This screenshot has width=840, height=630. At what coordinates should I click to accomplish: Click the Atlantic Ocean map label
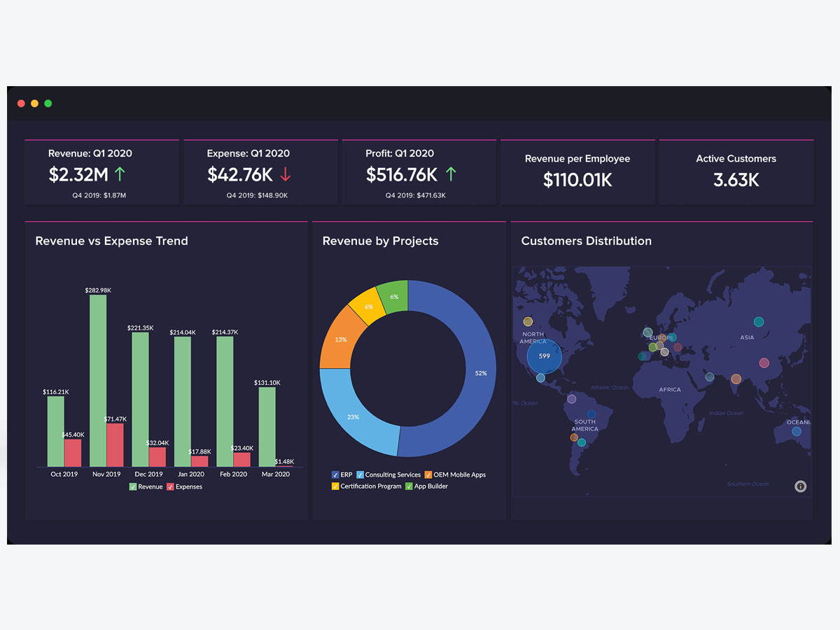(x=610, y=387)
